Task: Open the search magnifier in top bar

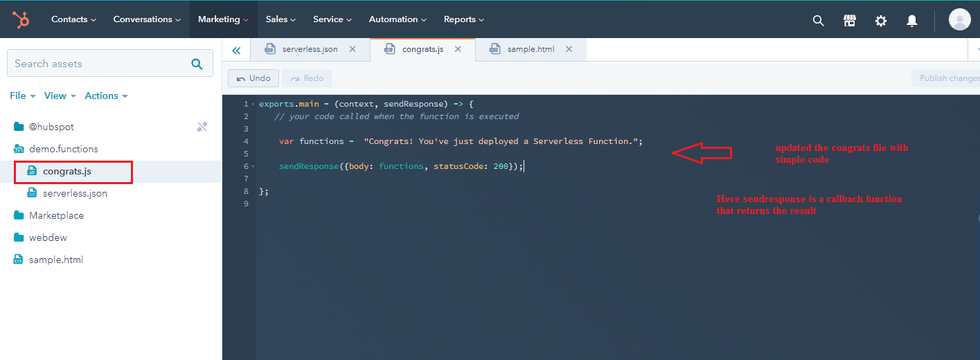Action: tap(818, 21)
